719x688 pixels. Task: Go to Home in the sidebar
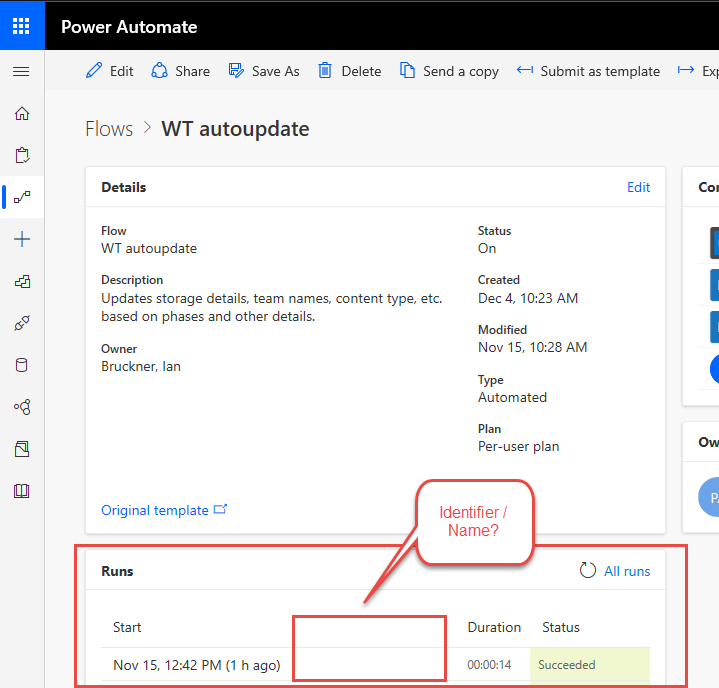(x=22, y=113)
